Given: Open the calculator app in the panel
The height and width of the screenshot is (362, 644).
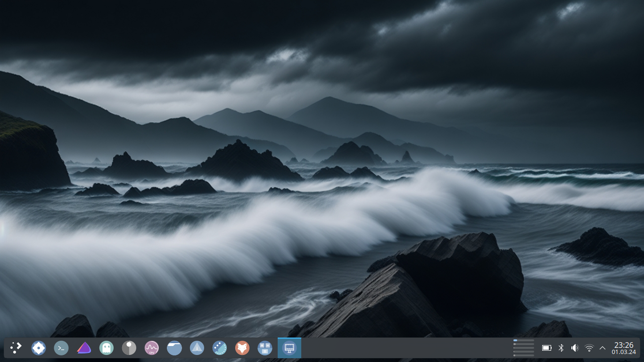Looking at the screenshot, I should coord(265,348).
